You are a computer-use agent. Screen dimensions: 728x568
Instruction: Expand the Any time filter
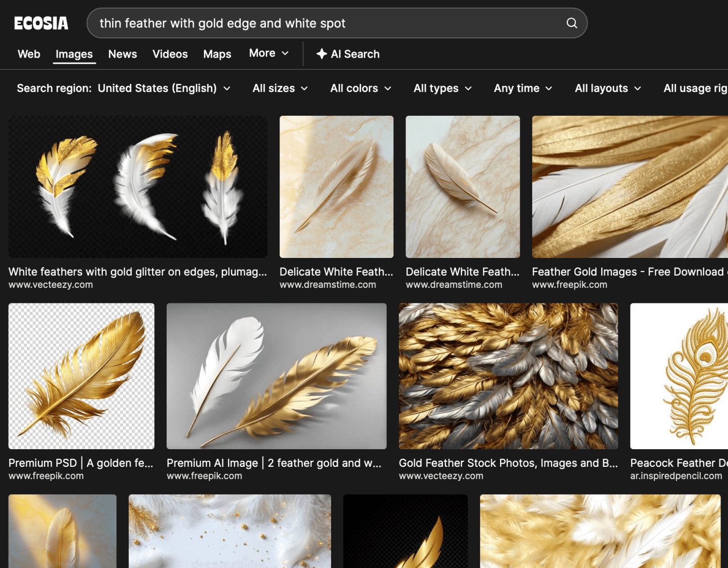point(522,88)
